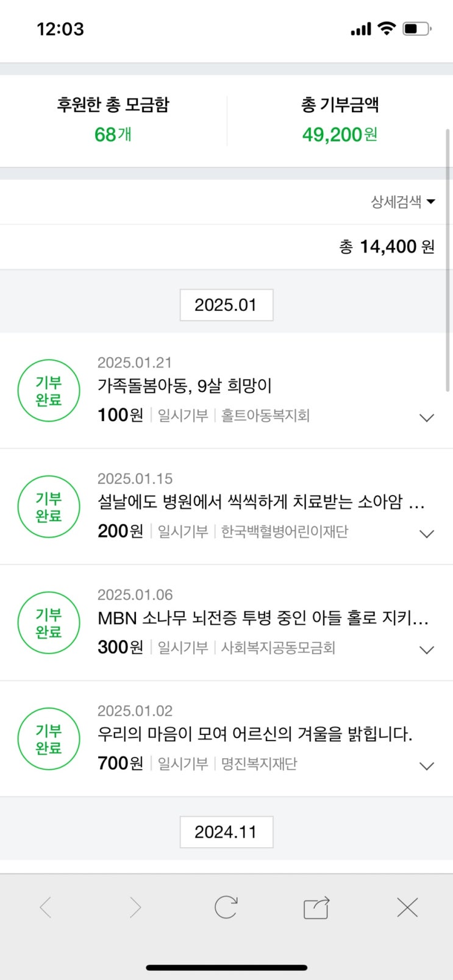Tap the 기부완료 badge for 700원 donation
The image size is (453, 980).
tap(49, 739)
